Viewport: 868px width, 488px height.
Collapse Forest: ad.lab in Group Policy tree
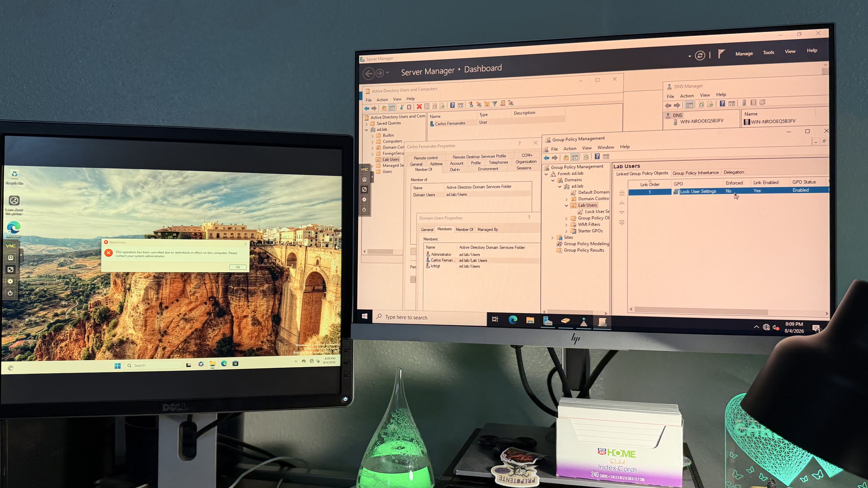[546, 174]
